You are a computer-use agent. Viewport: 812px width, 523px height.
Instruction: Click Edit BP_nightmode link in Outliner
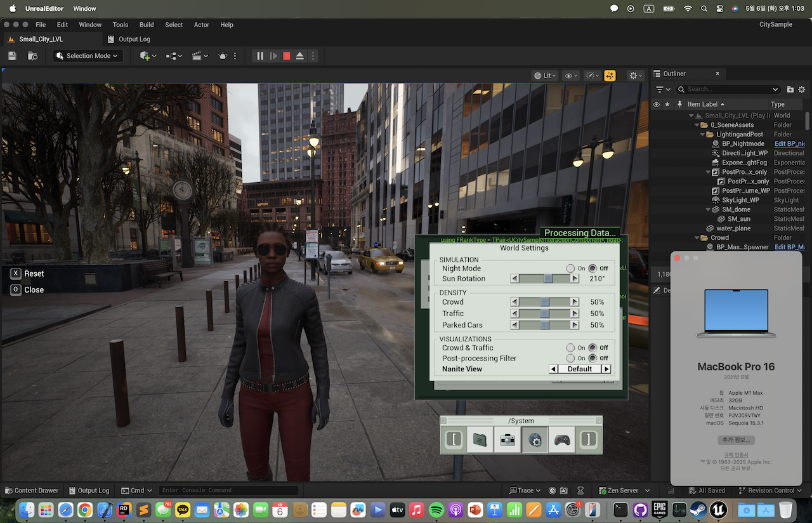click(789, 143)
